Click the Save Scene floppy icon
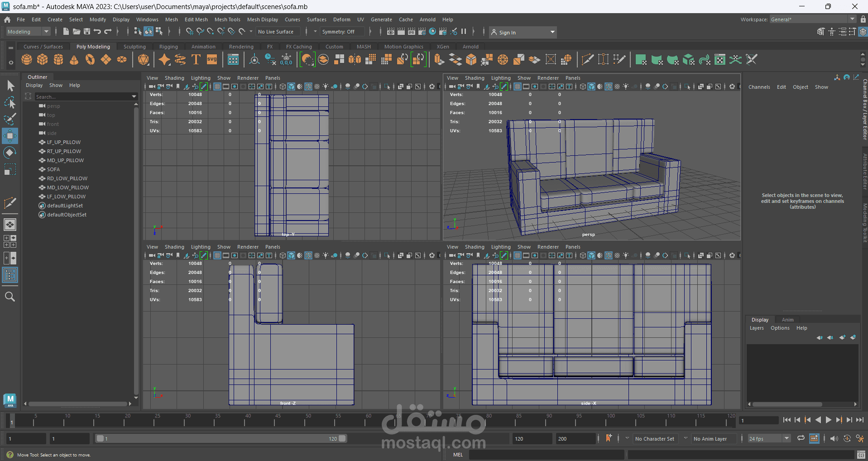Screen dimensions: 868x461 (87, 32)
